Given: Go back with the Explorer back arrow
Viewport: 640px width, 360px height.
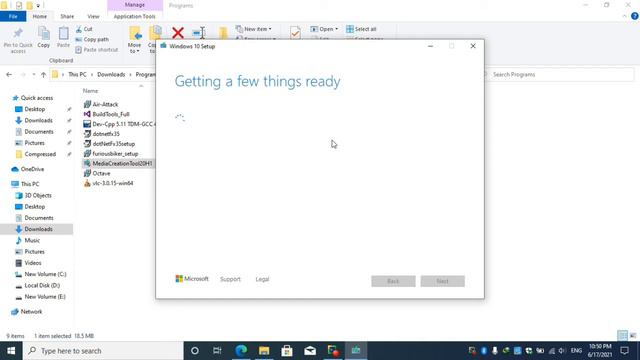Looking at the screenshot, I should 9,75.
